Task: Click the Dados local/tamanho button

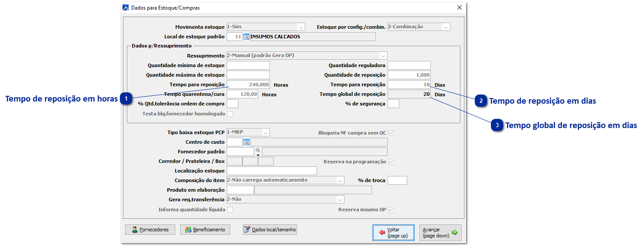Action: [269, 230]
